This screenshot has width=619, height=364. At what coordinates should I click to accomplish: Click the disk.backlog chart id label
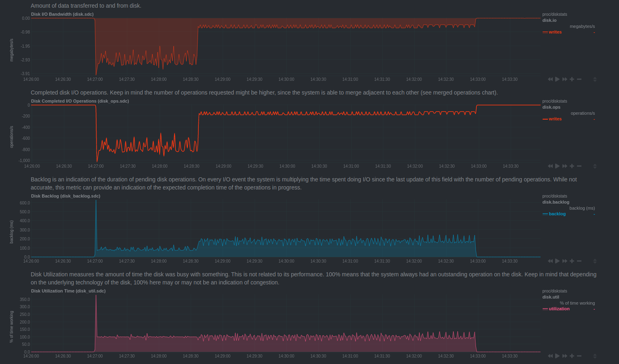click(x=556, y=202)
